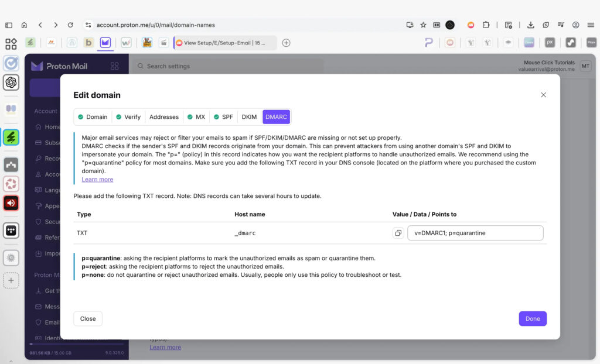The image size is (600, 364).
Task: Open a new tab with plus button
Action: click(x=286, y=43)
